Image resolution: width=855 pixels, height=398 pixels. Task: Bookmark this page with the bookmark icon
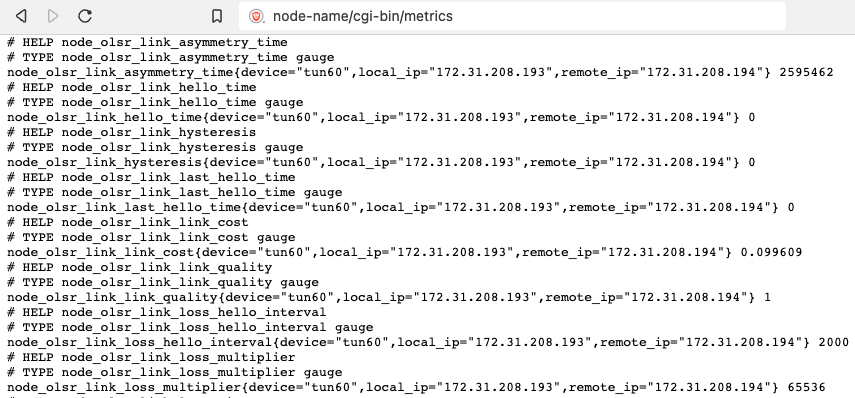click(216, 16)
